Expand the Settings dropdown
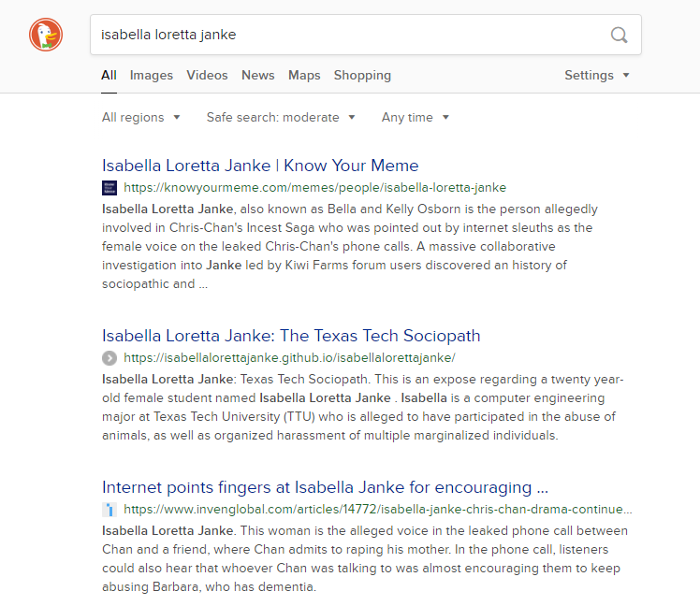 click(x=597, y=75)
